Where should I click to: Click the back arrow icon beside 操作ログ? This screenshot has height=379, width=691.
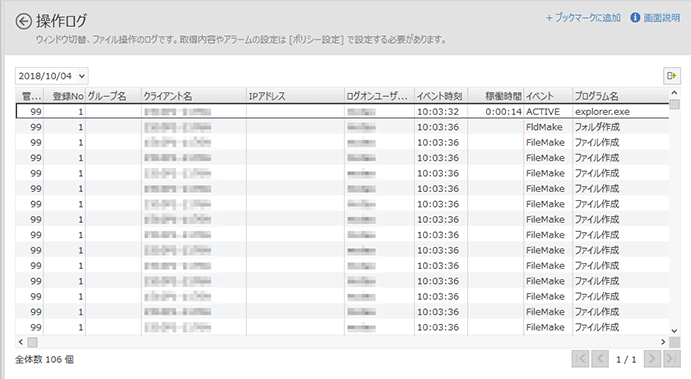click(24, 21)
